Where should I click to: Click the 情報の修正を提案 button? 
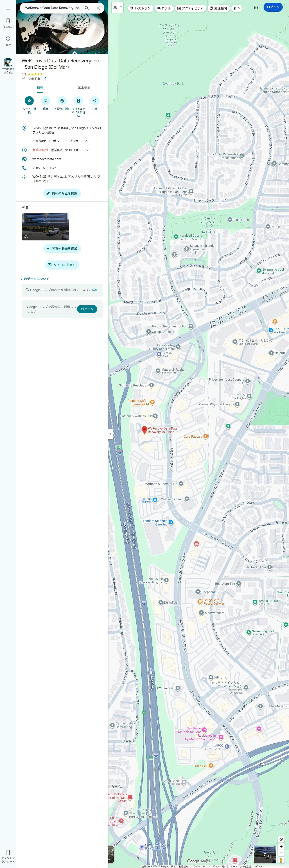(x=62, y=193)
